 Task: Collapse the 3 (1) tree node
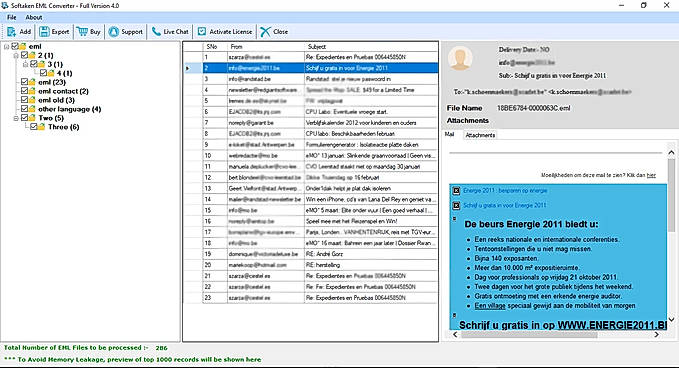point(25,65)
